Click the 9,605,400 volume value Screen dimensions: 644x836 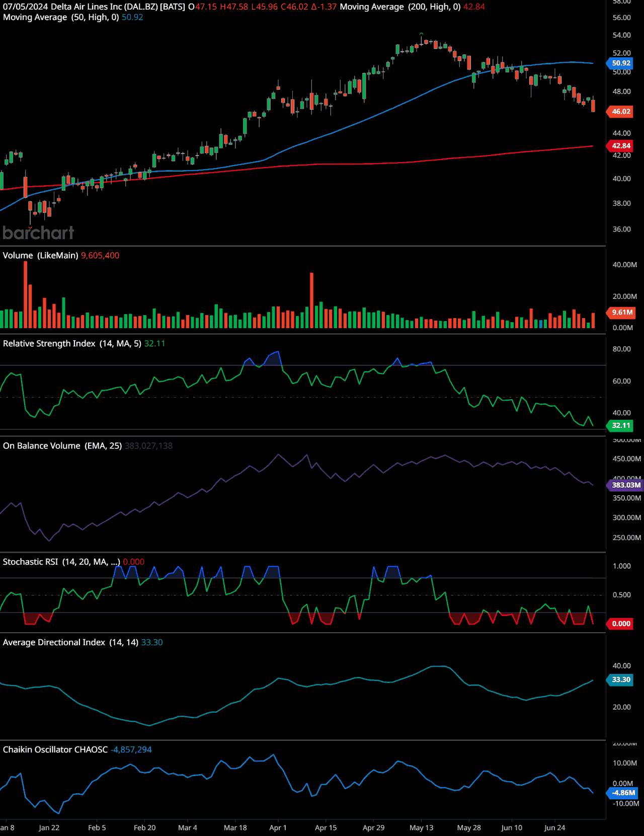(x=100, y=256)
